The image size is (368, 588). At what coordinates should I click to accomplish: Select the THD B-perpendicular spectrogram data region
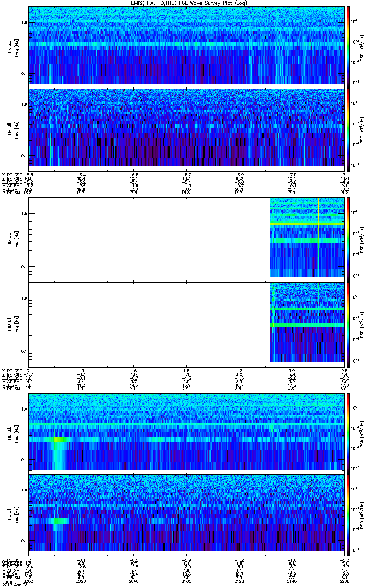pyautogui.click(x=307, y=238)
